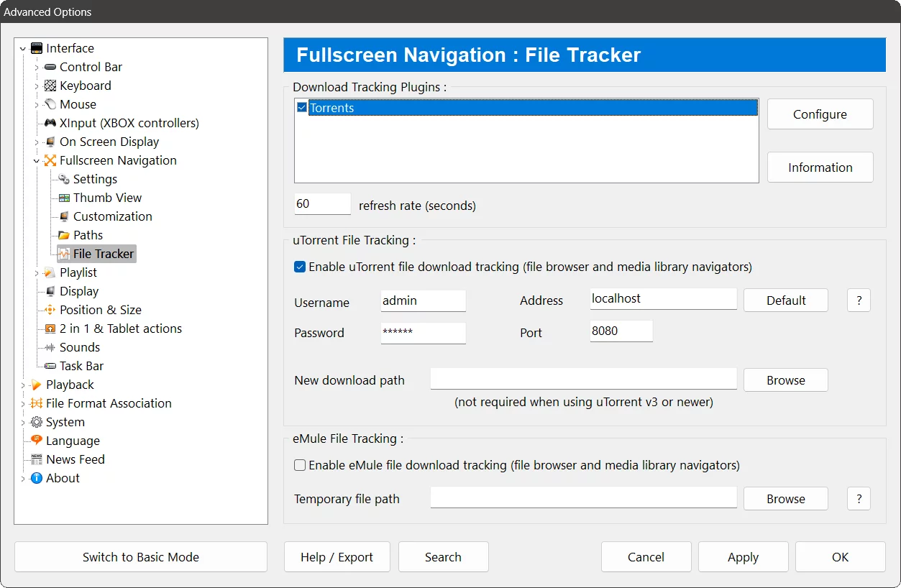Apply the settings

coord(743,557)
